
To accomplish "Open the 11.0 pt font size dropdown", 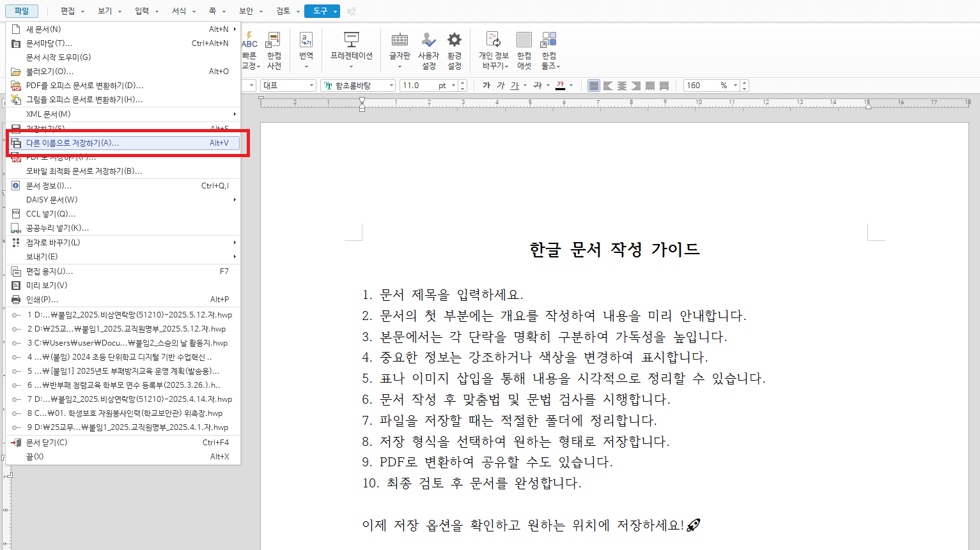I will (453, 86).
